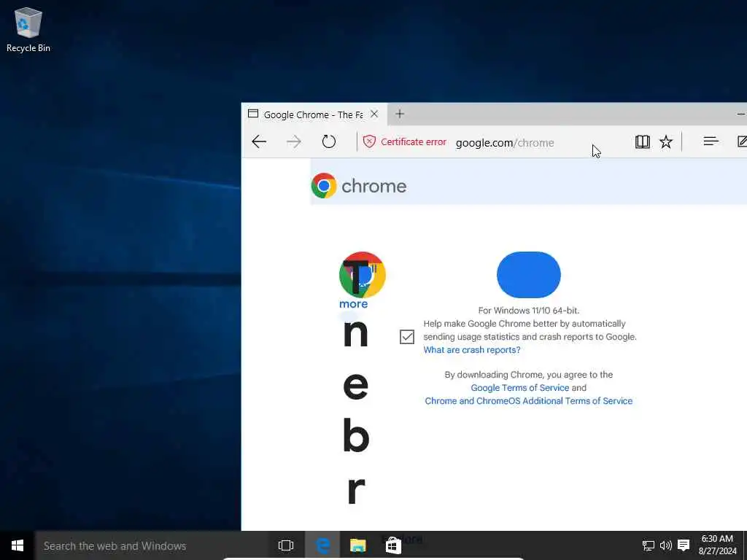
Task: Uncheck the usage statistics checkbox
Action: (x=407, y=337)
